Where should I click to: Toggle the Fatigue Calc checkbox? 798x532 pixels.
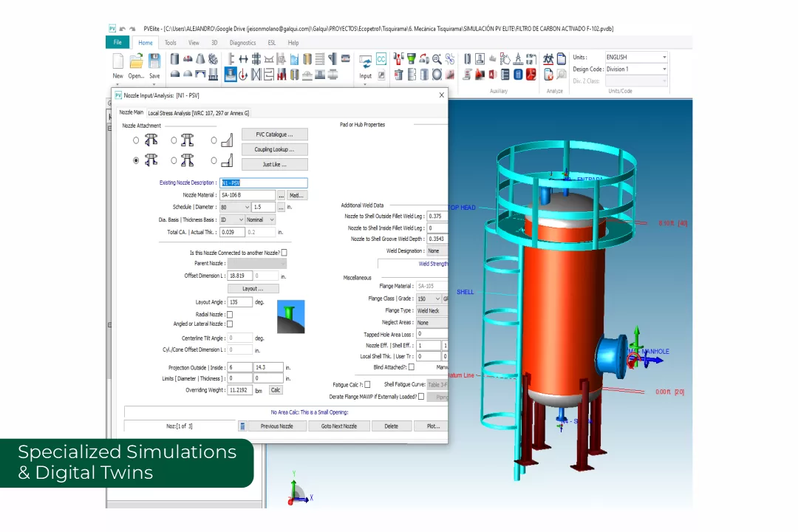pos(367,385)
